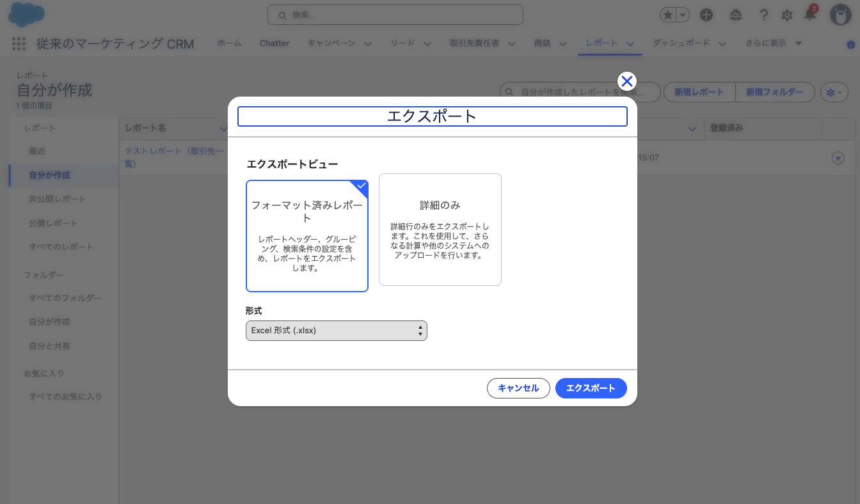860x504 pixels.
Task: Open the Salesforce App Launcher grid
Action: [x=18, y=43]
